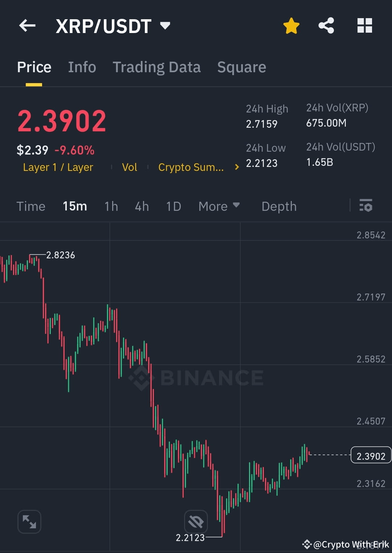Toggle hidden orders with the eye-off icon
392x553 pixels.
pos(195,521)
